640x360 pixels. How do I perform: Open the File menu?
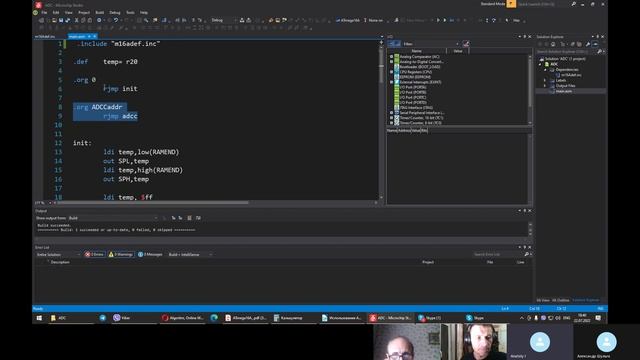[44, 13]
